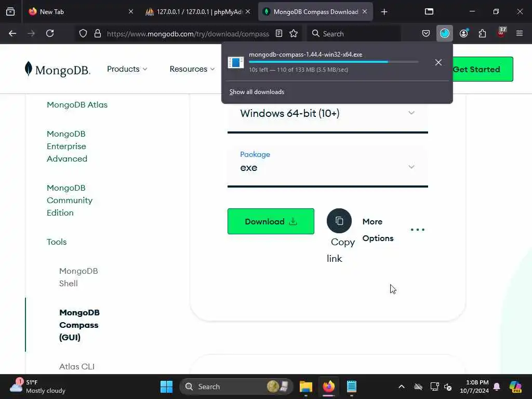Open Windows Start menu

click(x=166, y=387)
